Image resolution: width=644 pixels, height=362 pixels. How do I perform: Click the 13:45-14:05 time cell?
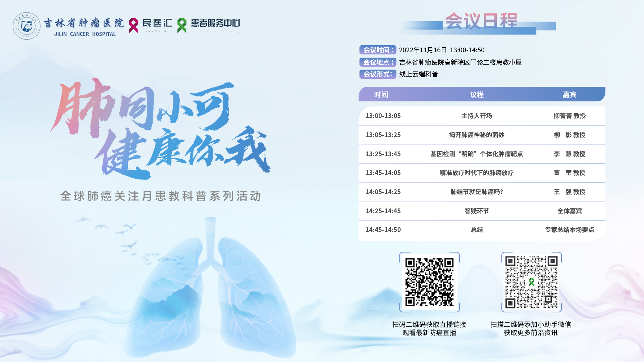[x=383, y=173]
